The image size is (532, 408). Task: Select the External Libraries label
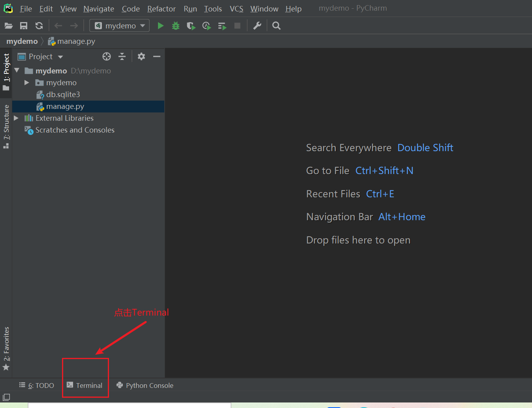click(x=64, y=118)
